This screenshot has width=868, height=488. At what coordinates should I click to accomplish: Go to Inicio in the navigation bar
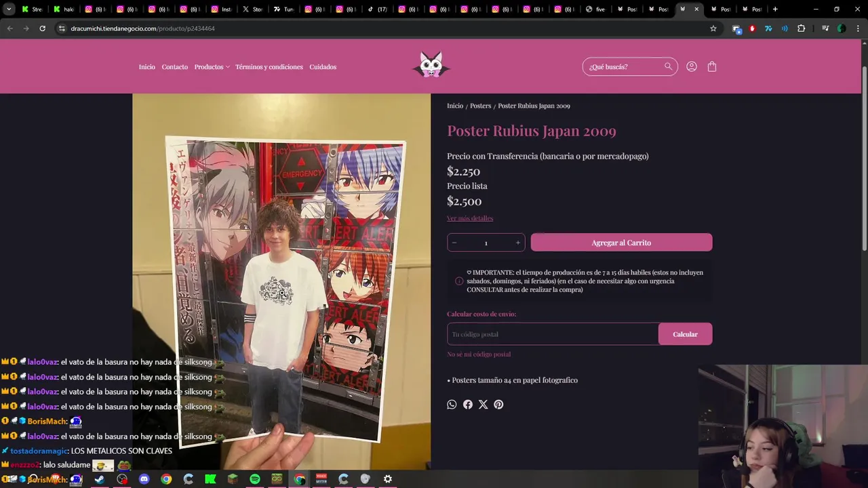147,67
